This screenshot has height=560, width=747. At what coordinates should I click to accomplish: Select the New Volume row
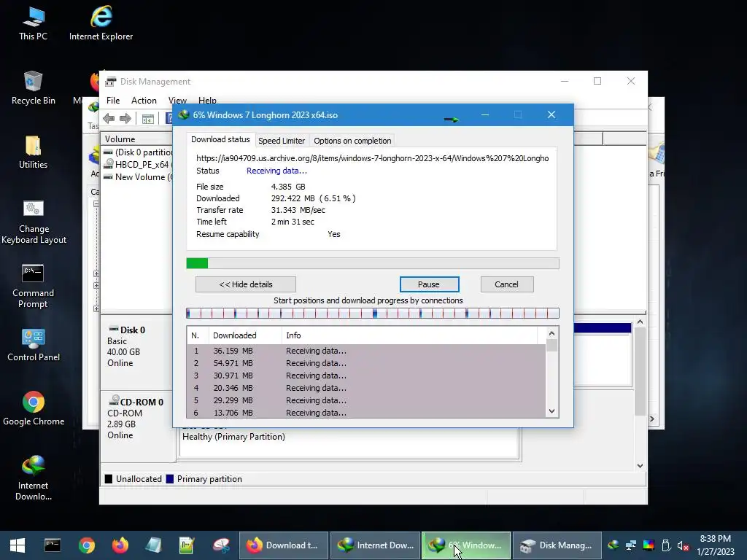(x=138, y=176)
